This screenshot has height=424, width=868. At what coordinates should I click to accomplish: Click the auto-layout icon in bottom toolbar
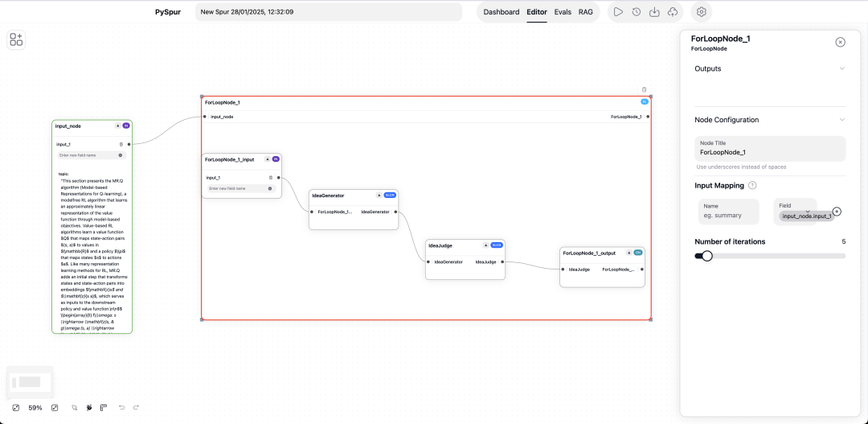[x=104, y=408]
